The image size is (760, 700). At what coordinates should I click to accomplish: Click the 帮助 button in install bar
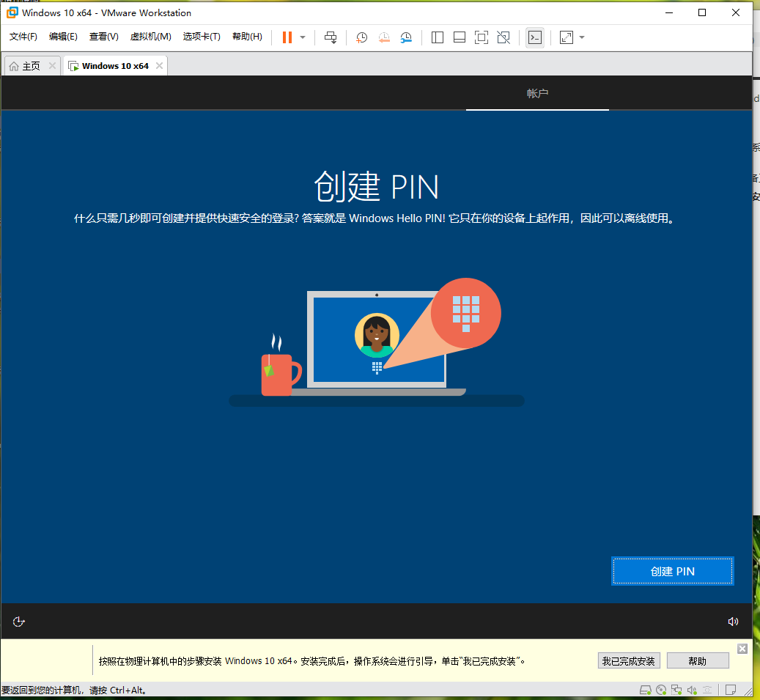click(698, 660)
